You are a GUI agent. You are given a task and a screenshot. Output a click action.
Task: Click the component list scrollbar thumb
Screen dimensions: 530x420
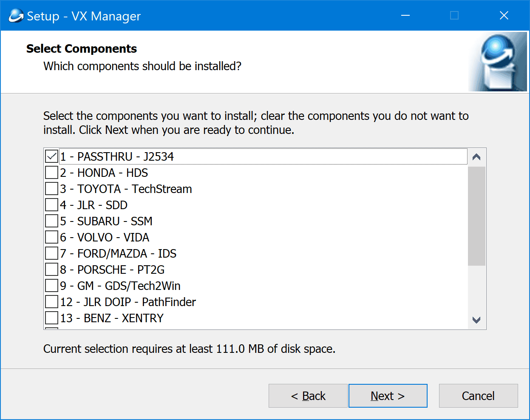point(476,216)
